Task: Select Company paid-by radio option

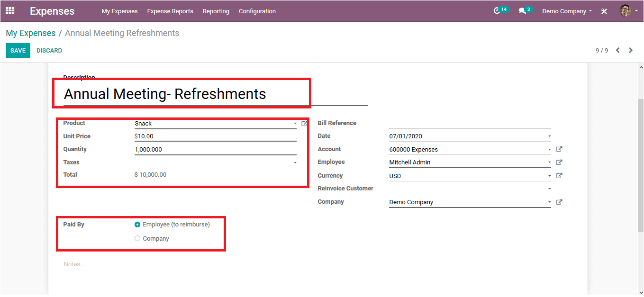Action: click(x=137, y=239)
